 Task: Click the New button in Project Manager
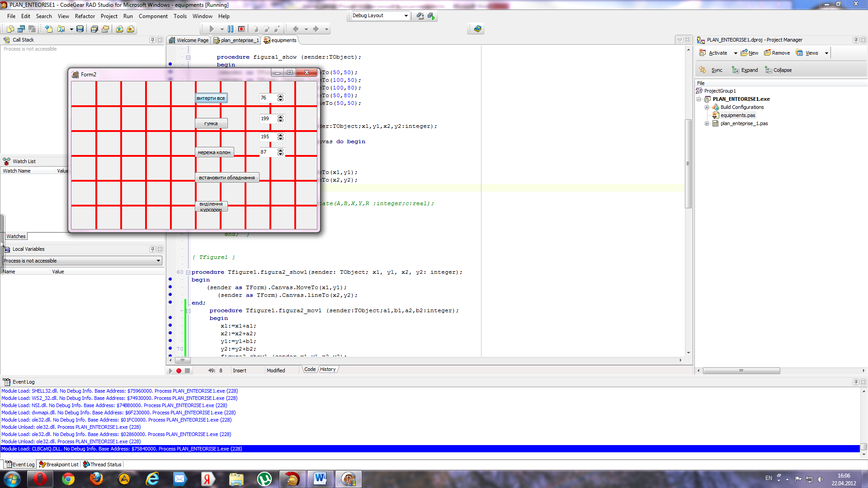(x=750, y=53)
